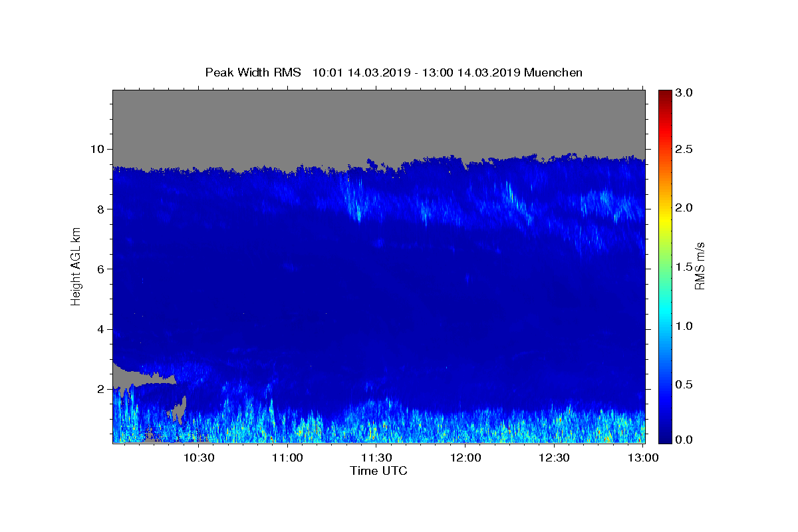Click the dark red top of colorbar

(665, 94)
